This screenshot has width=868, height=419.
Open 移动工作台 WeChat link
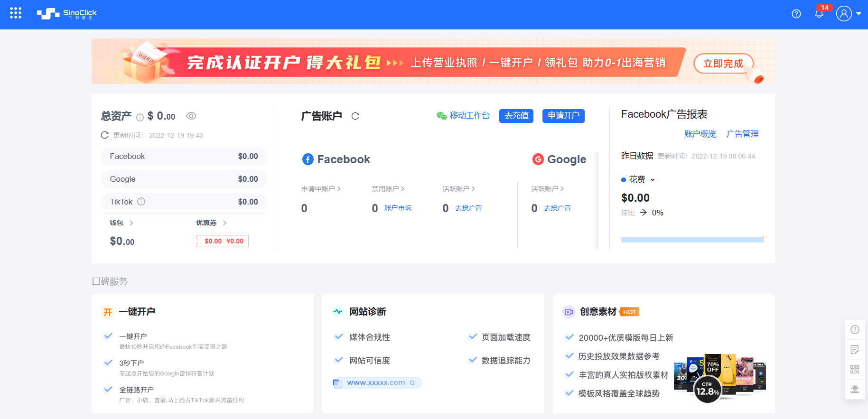point(463,115)
